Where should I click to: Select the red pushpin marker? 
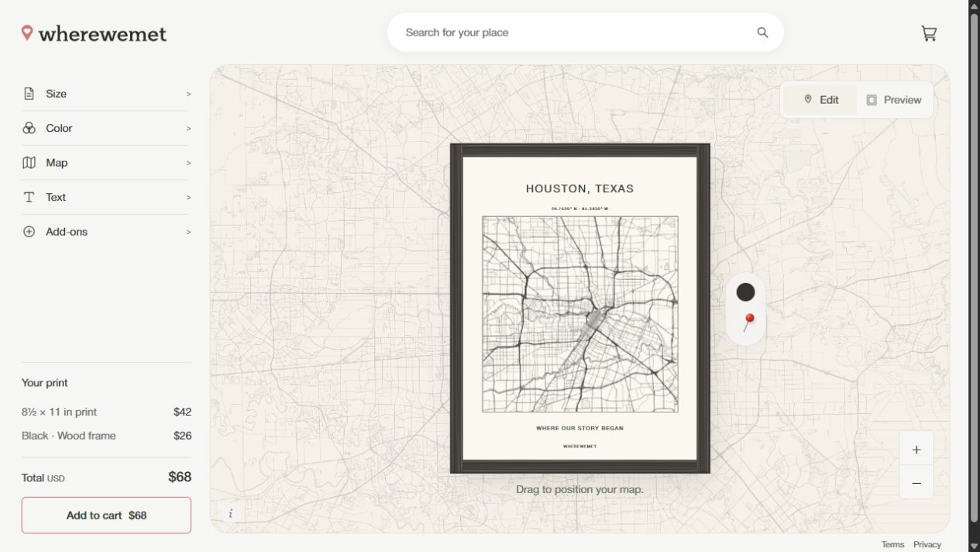pyautogui.click(x=748, y=321)
